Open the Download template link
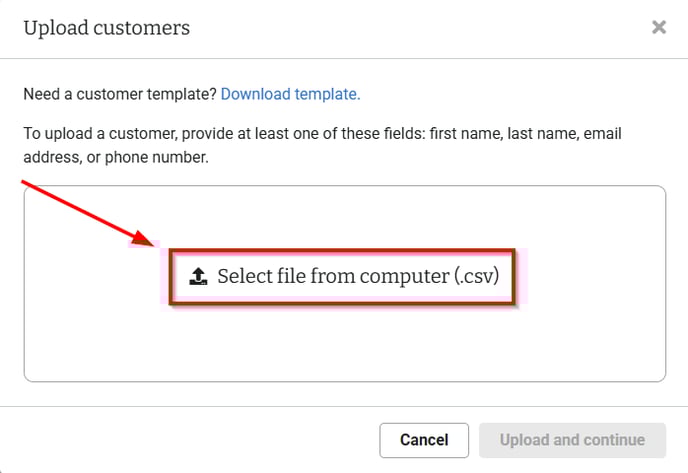The image size is (688, 473). (290, 94)
